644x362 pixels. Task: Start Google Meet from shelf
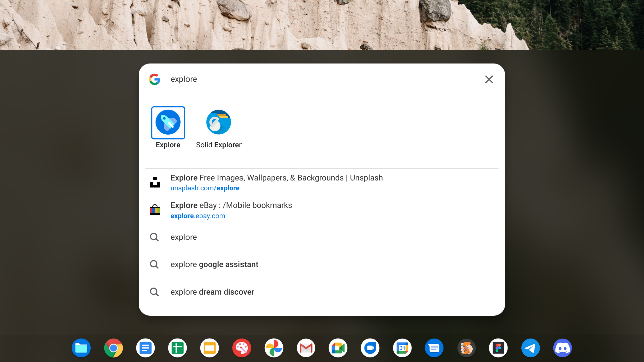[x=338, y=348]
